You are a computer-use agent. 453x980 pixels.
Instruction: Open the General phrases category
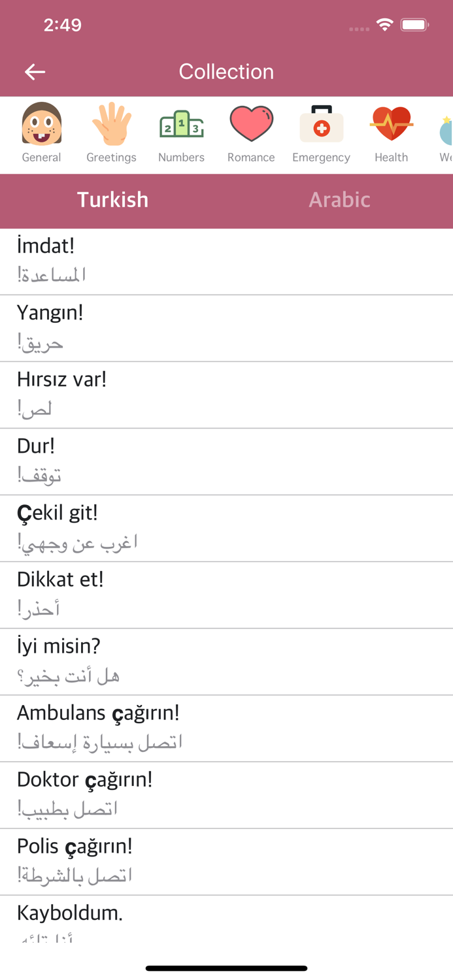42,133
